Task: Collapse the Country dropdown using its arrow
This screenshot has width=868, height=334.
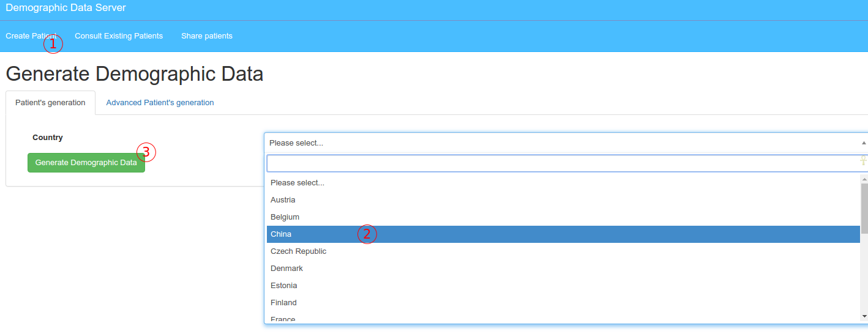Action: tap(864, 143)
